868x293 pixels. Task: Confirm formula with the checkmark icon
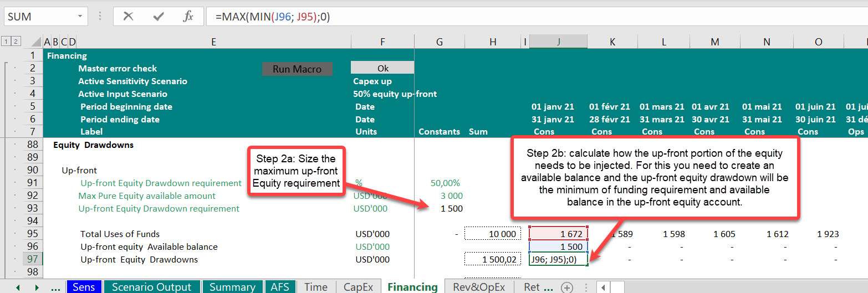click(159, 17)
